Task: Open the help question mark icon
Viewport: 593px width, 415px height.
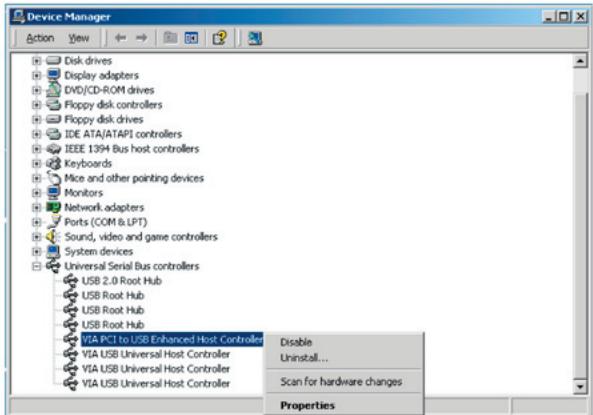Action: click(219, 38)
